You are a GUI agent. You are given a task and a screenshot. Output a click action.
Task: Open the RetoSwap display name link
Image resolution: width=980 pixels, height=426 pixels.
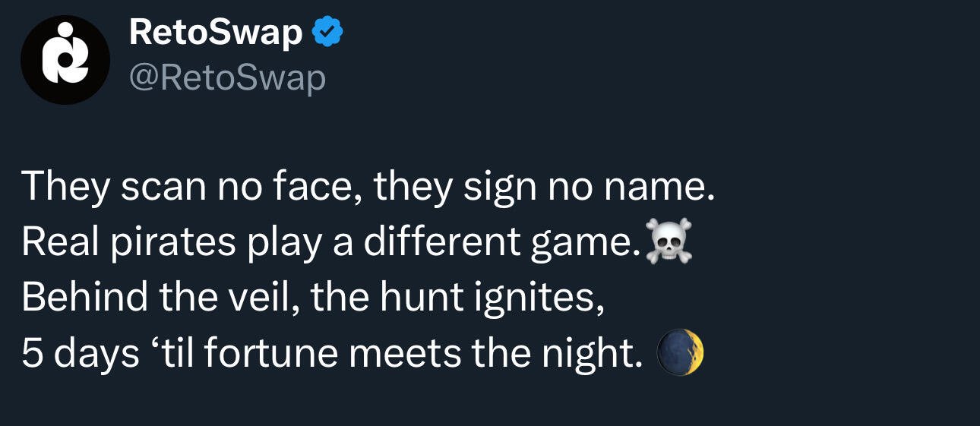216,33
